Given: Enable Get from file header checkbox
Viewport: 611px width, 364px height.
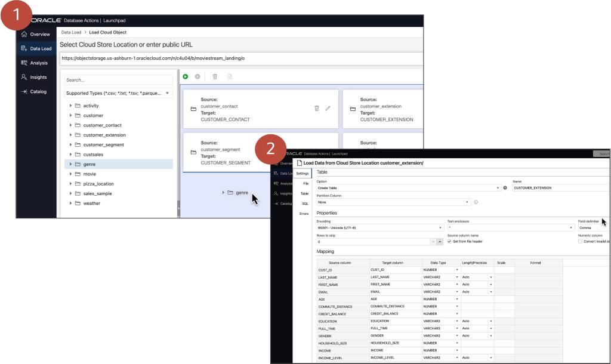Looking at the screenshot, I should 450,241.
